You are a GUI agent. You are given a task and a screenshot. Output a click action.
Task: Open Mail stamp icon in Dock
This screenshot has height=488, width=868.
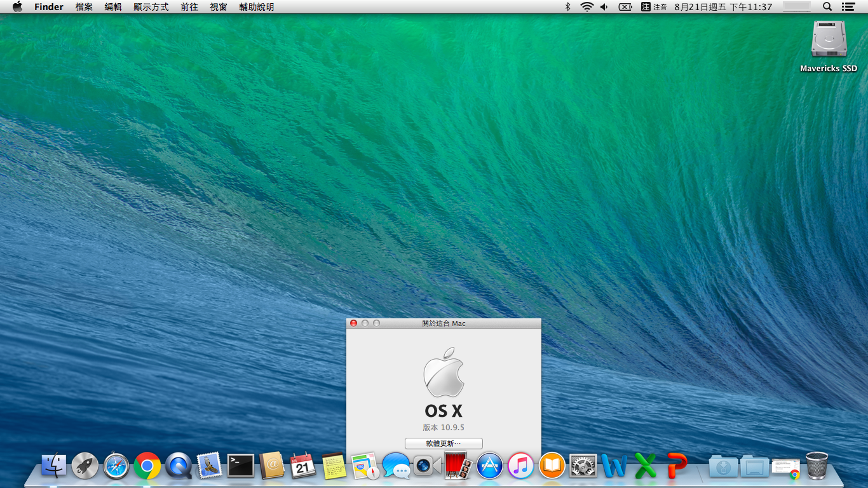click(210, 466)
